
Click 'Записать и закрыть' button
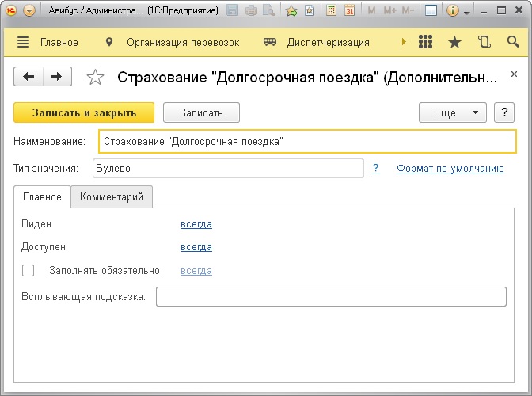coord(84,112)
